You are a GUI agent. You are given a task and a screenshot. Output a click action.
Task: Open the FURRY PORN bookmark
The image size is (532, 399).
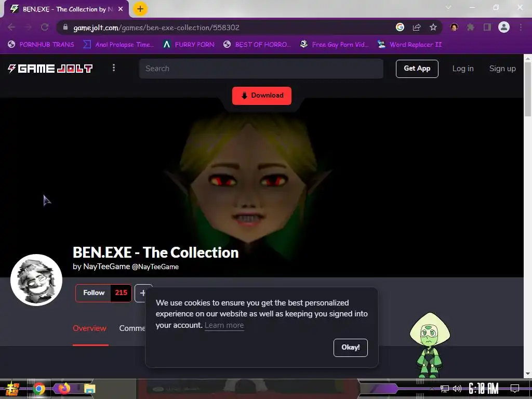[x=189, y=45]
